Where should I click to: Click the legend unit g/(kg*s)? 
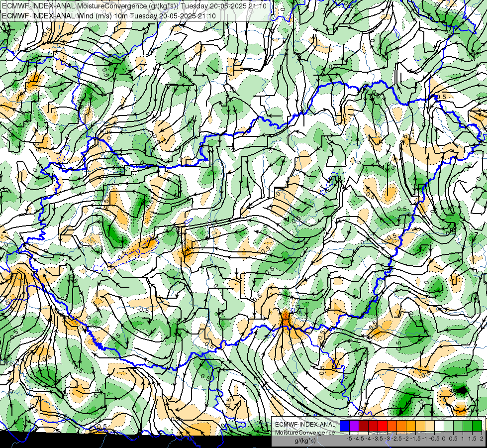click(305, 441)
